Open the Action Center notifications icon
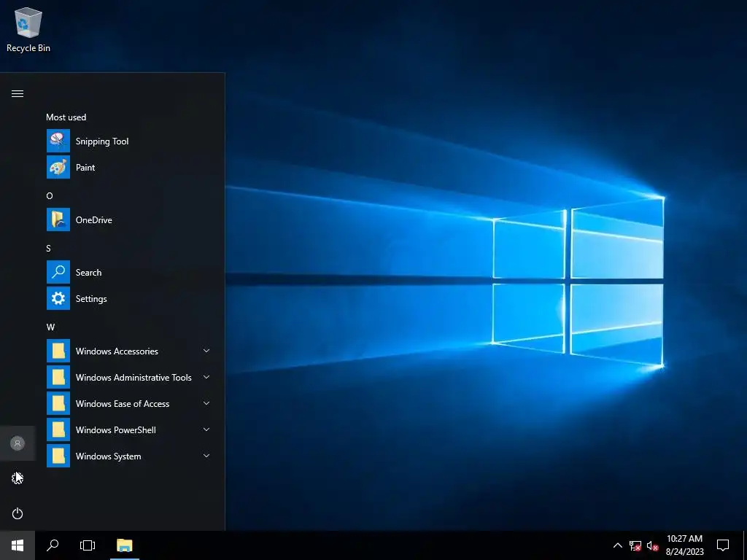 pyautogui.click(x=723, y=545)
